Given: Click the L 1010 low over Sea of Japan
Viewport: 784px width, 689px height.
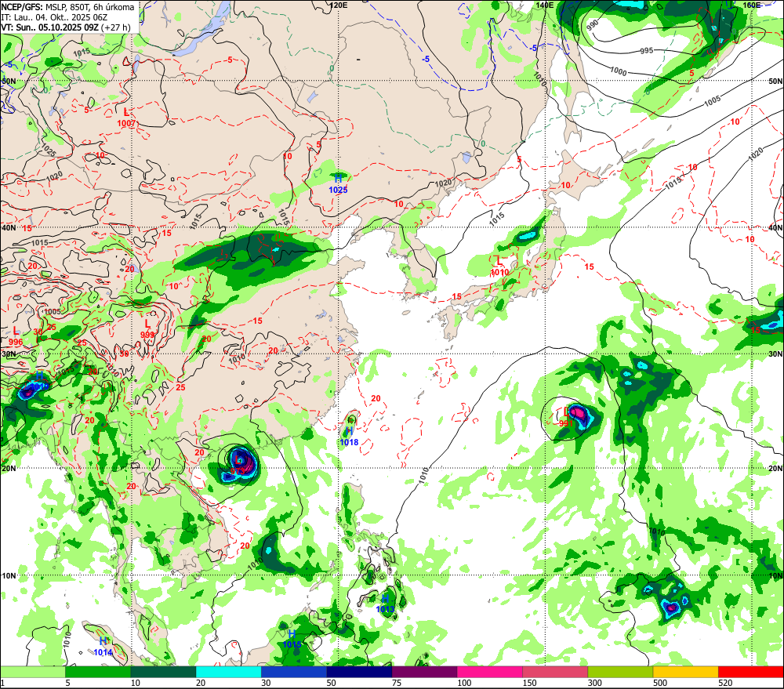Looking at the screenshot, I should 499,267.
